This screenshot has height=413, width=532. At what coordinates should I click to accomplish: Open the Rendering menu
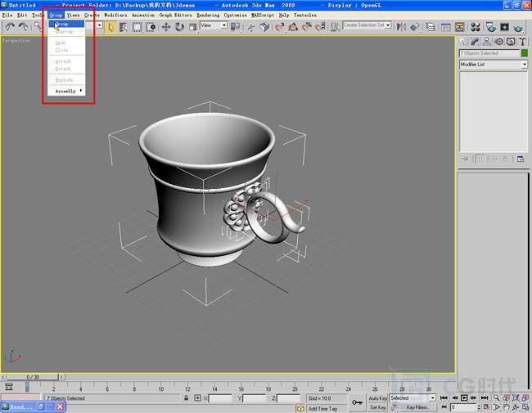208,16
